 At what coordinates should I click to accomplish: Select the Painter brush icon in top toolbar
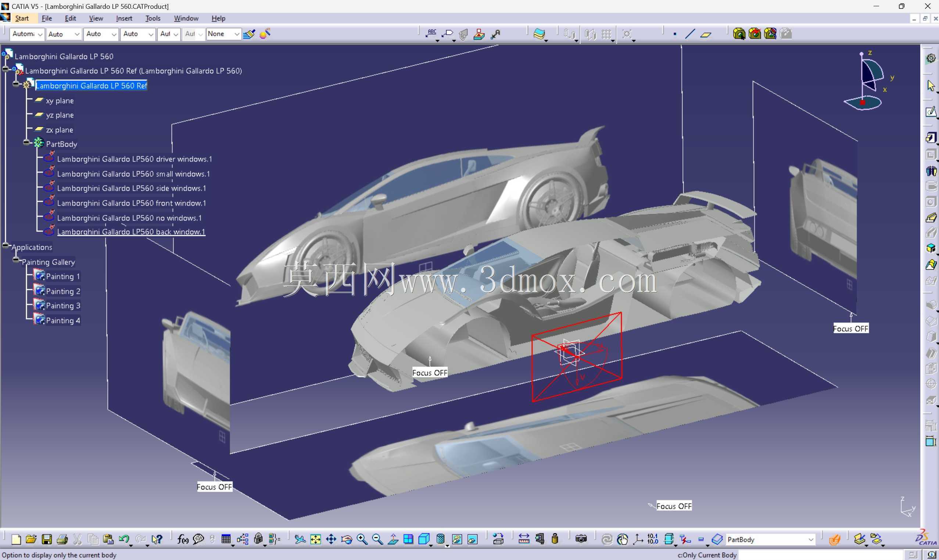(x=249, y=34)
